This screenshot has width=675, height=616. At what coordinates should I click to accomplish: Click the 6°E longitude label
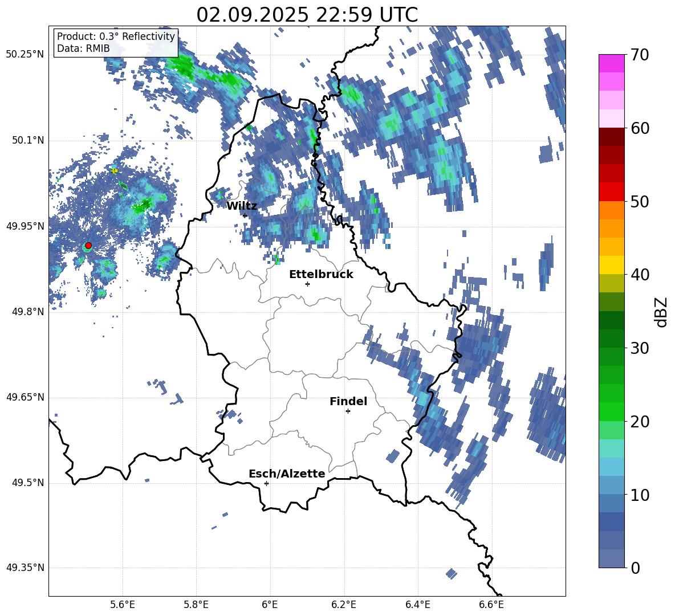pyautogui.click(x=270, y=605)
